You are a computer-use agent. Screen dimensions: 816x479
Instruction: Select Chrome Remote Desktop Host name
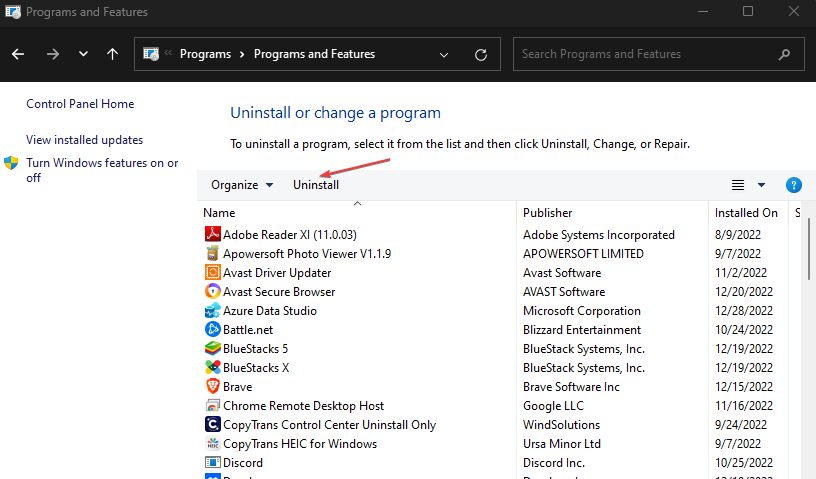tap(303, 406)
